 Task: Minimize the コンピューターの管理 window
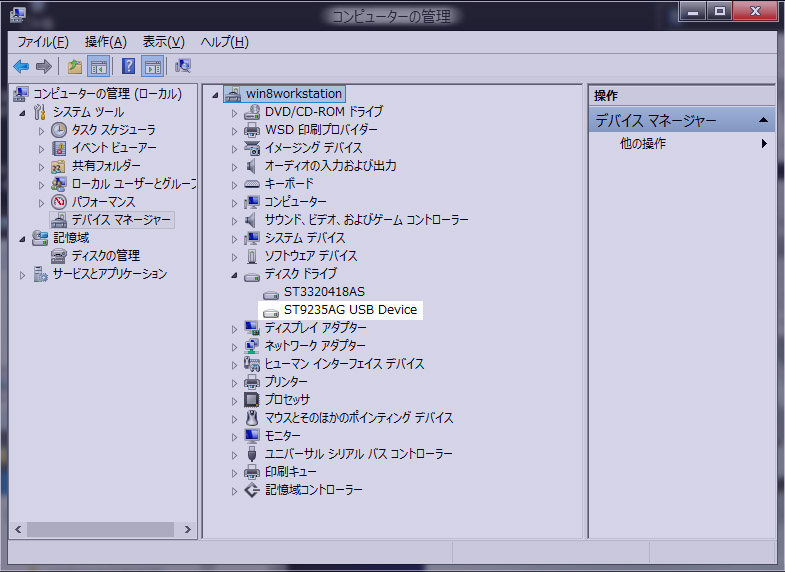[x=693, y=11]
